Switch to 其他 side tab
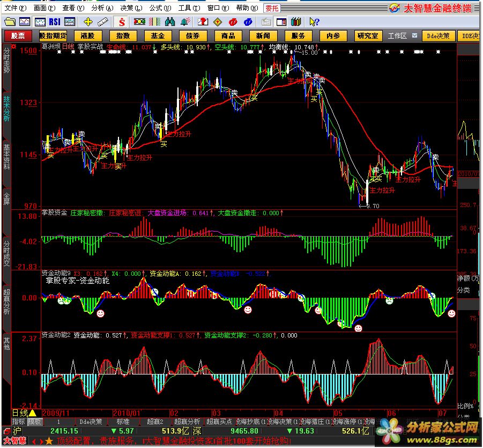The image size is (483, 448). [x=6, y=343]
